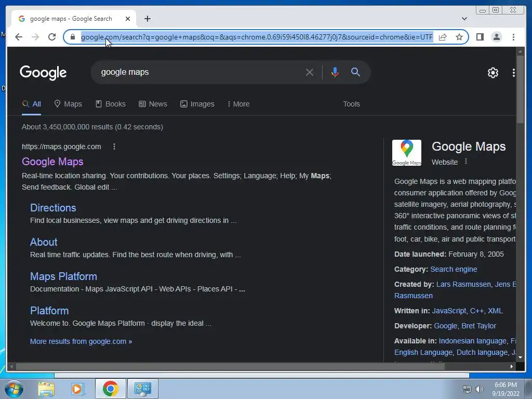Open the search Tools options
The image size is (532, 399).
pyautogui.click(x=351, y=104)
